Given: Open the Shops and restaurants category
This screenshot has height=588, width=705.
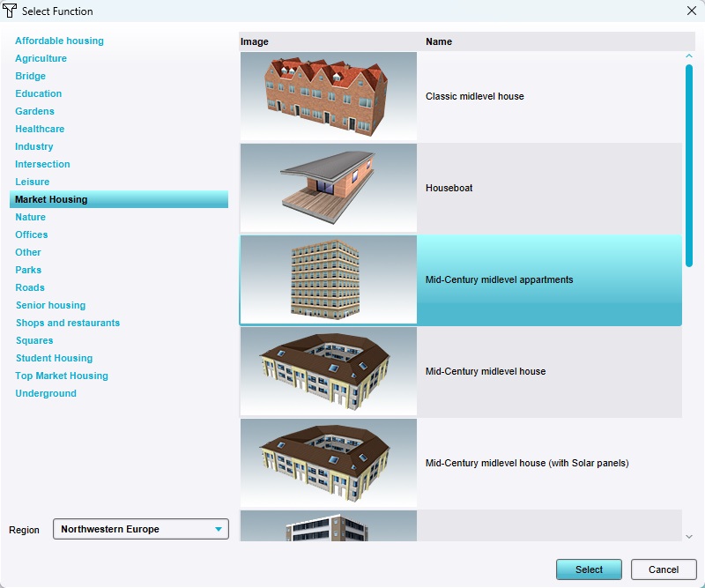Looking at the screenshot, I should (67, 323).
